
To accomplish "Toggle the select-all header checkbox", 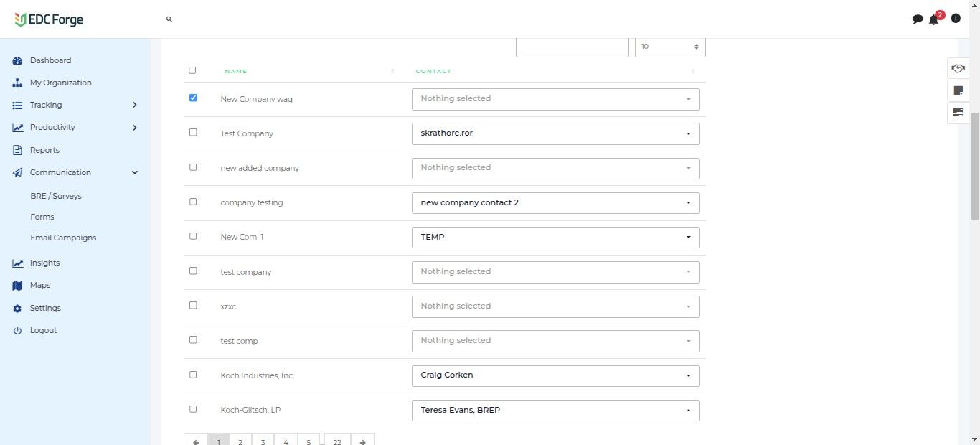I will pyautogui.click(x=192, y=70).
